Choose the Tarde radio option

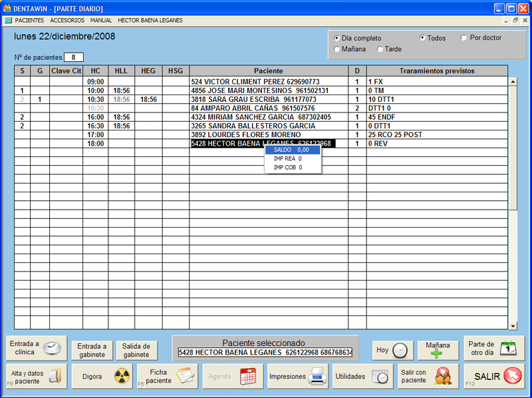pos(380,49)
